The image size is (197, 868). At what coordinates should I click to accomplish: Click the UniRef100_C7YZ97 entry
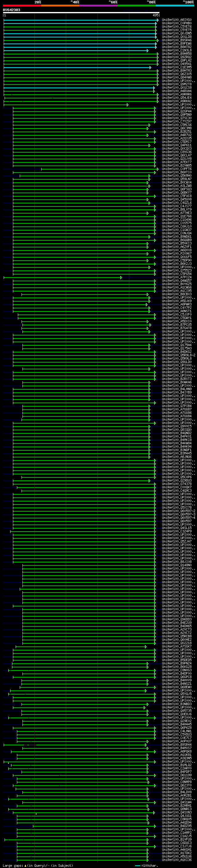pos(177,121)
